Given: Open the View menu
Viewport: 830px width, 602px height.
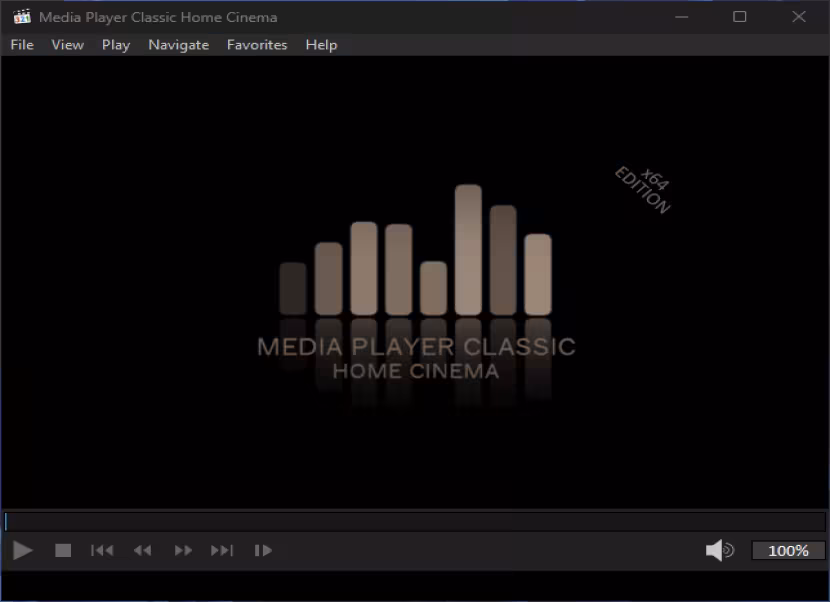Looking at the screenshot, I should click(68, 45).
